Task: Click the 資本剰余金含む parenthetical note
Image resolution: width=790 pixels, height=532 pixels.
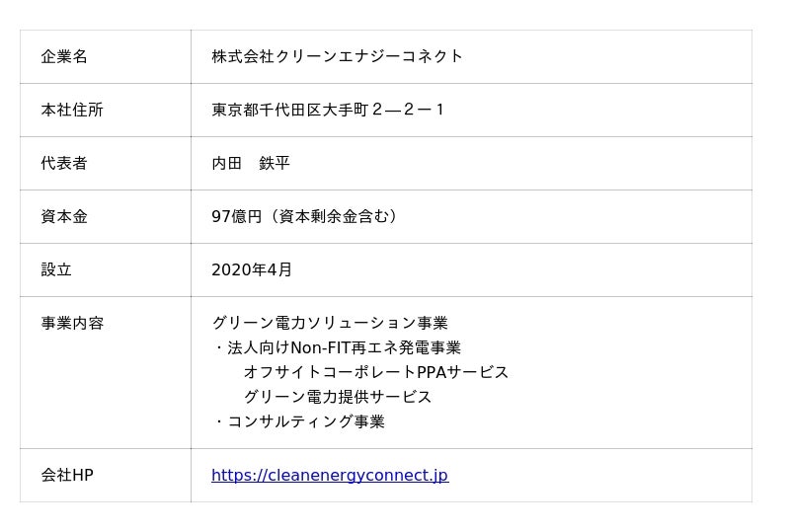Action: tap(334, 217)
